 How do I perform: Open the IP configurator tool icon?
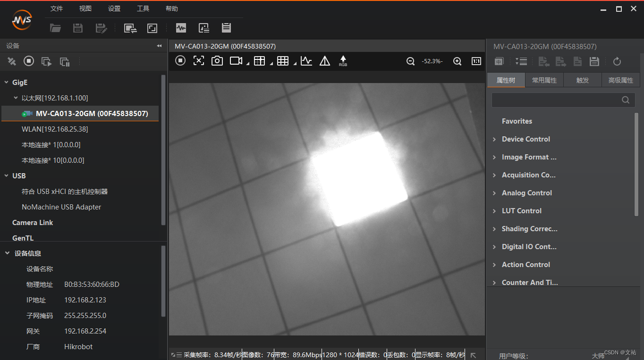[x=130, y=28]
